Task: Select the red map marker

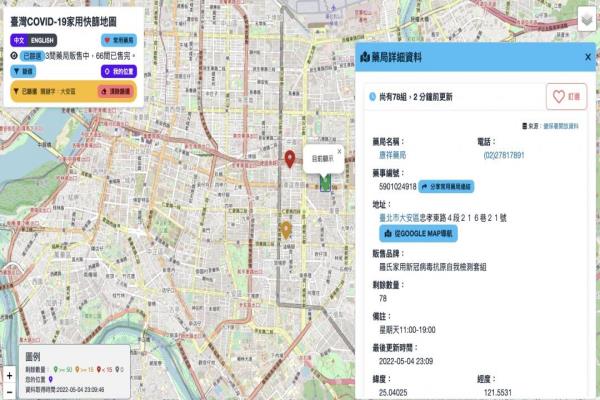Action: 290,158
